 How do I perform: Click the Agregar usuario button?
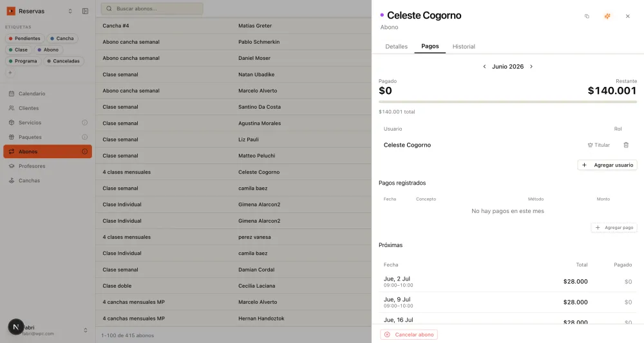tap(607, 165)
